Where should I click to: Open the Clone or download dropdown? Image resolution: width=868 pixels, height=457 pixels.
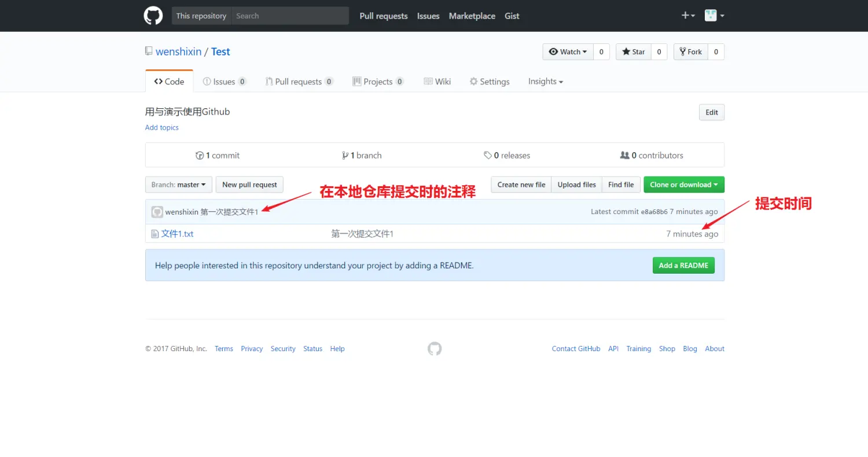point(684,185)
